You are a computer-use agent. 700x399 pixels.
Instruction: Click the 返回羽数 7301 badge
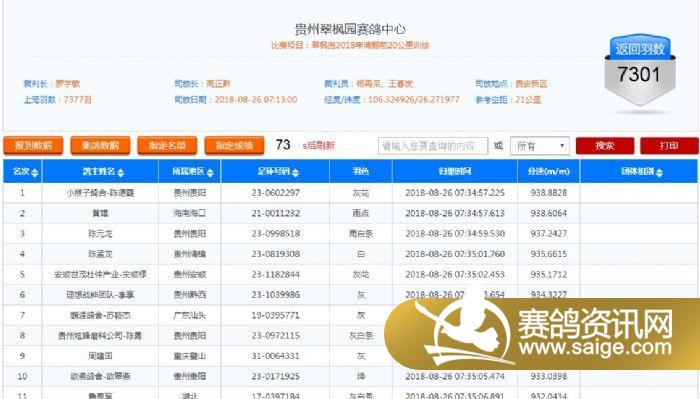(x=640, y=70)
